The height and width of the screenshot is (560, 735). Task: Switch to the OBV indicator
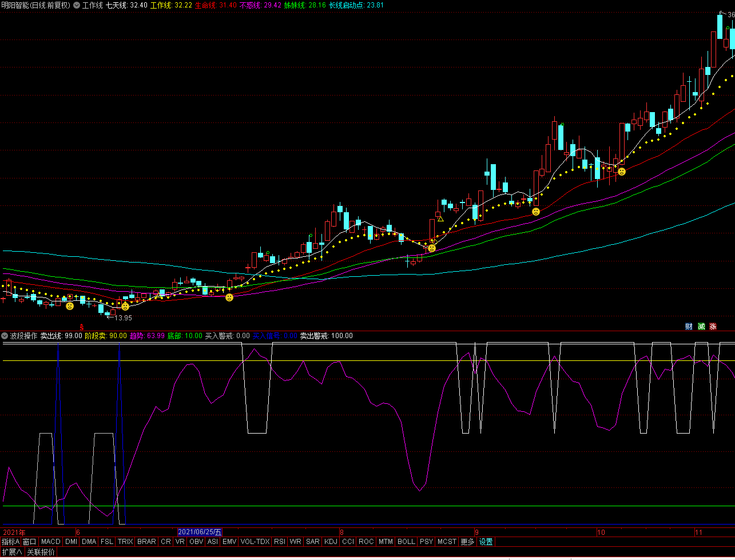click(x=196, y=542)
